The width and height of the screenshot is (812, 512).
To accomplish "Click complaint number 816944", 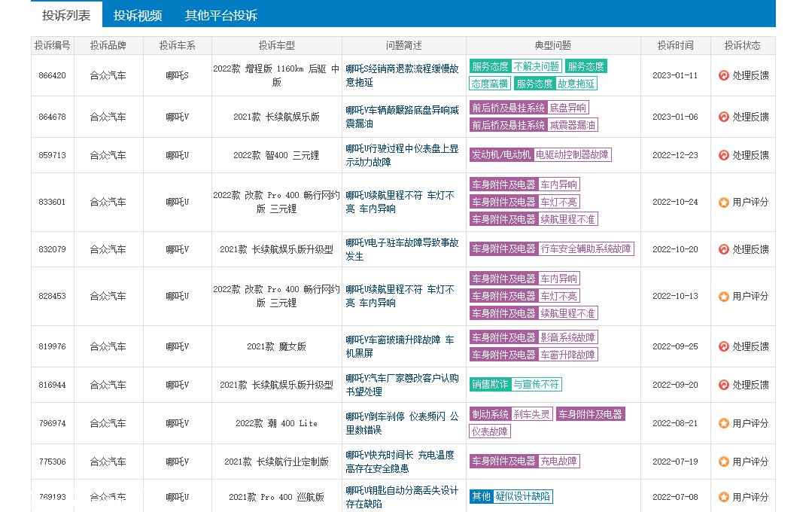I will (x=53, y=385).
